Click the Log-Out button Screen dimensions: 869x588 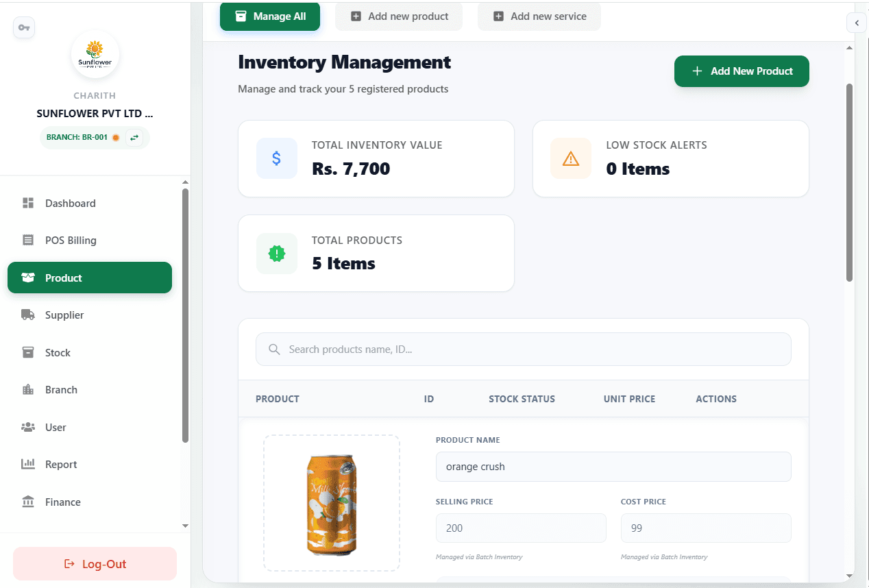coord(95,564)
